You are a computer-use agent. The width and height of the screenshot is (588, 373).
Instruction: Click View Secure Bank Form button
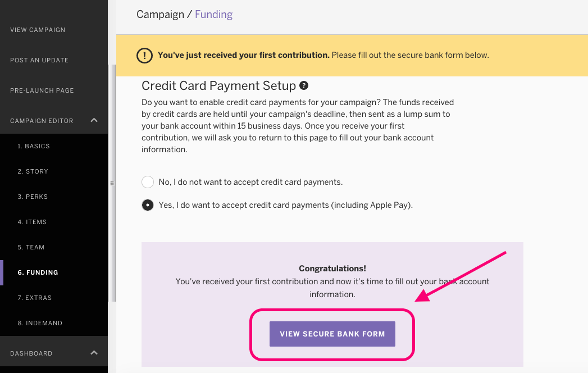click(332, 334)
